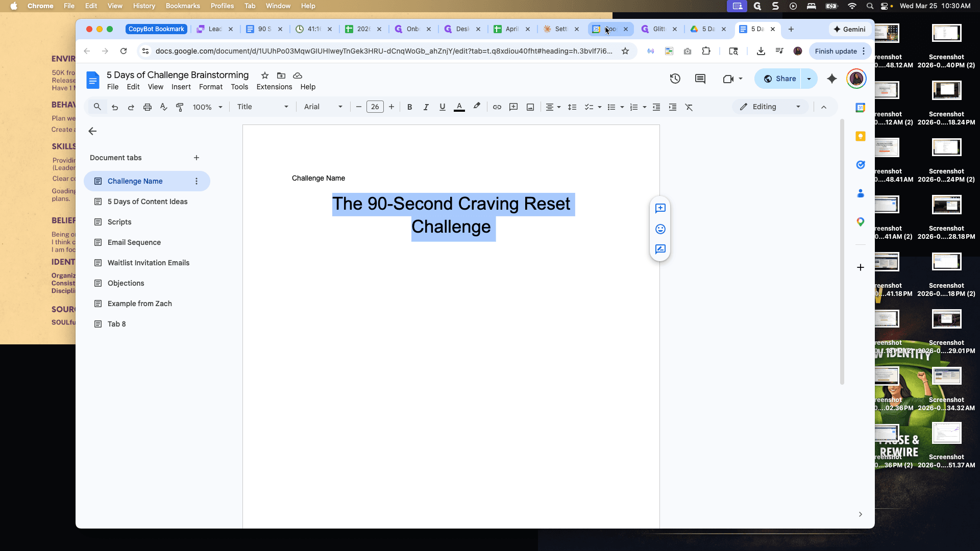Open the Format menu
This screenshot has height=551, width=980.
click(211, 87)
